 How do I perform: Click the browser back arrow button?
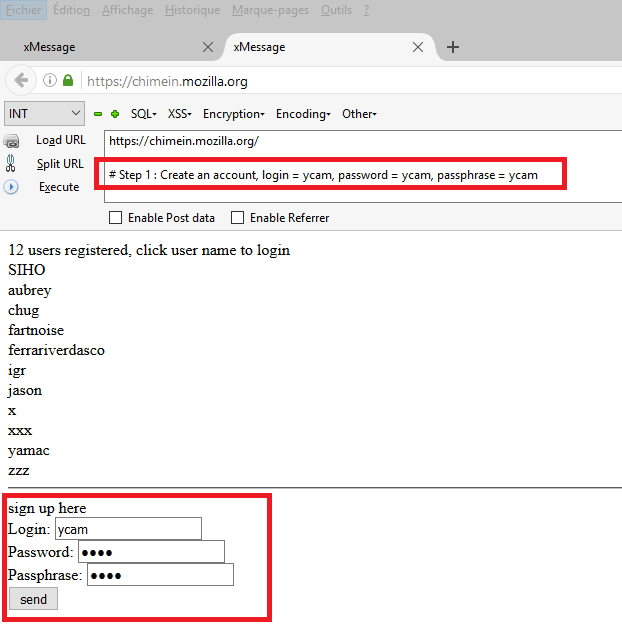pos(21,81)
